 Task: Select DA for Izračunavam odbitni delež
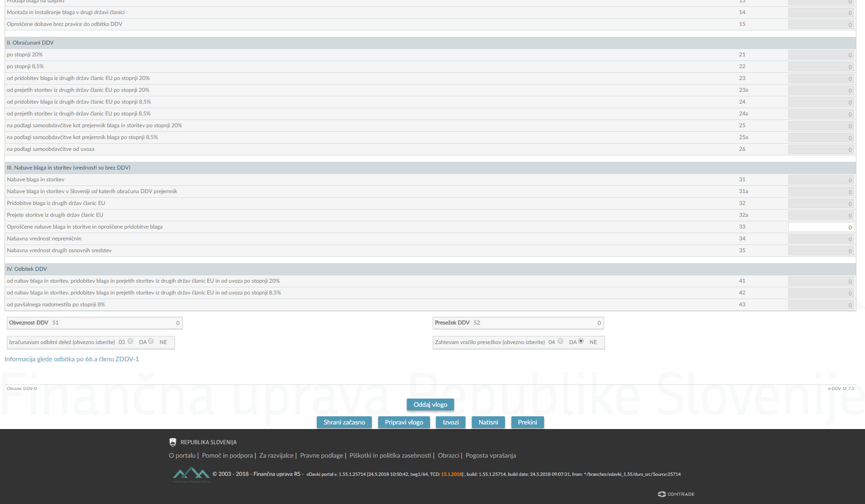pos(131,341)
